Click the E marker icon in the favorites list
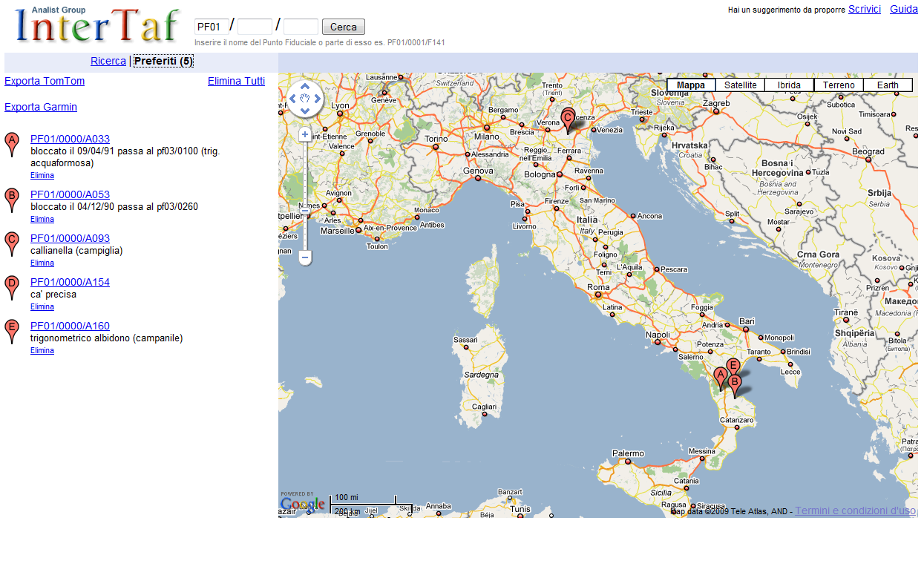 click(11, 332)
